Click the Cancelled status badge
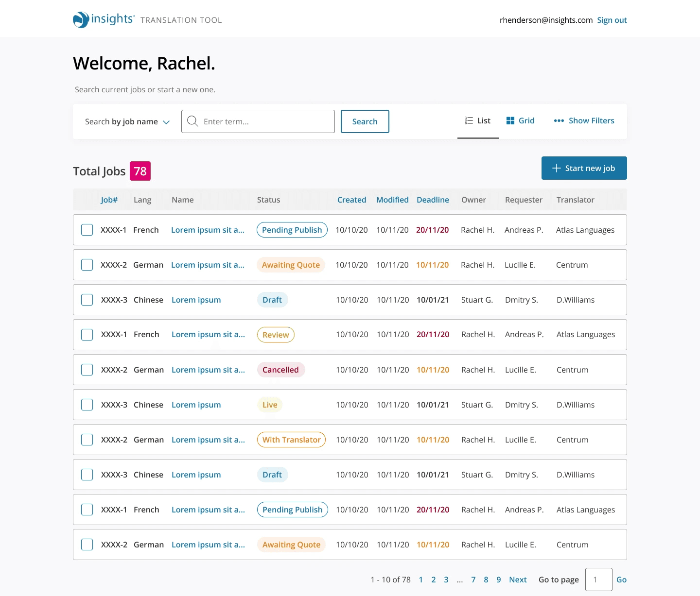Image resolution: width=700 pixels, height=596 pixels. [x=281, y=370]
